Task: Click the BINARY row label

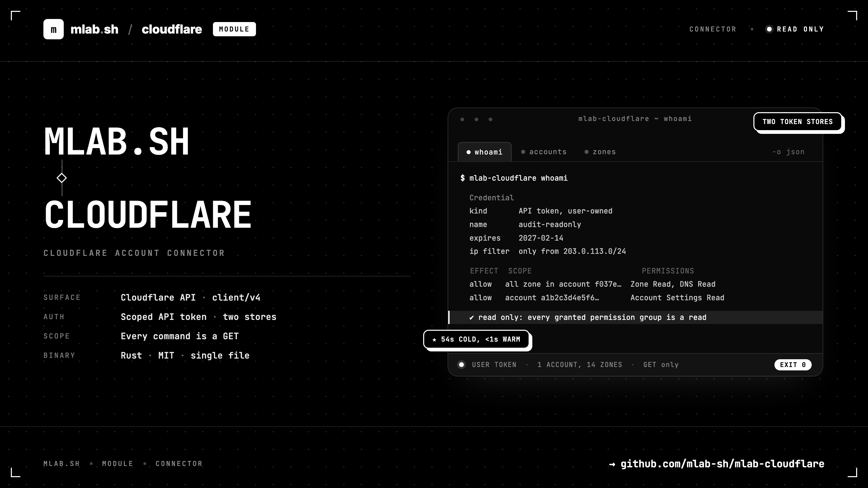Action: coord(59,355)
